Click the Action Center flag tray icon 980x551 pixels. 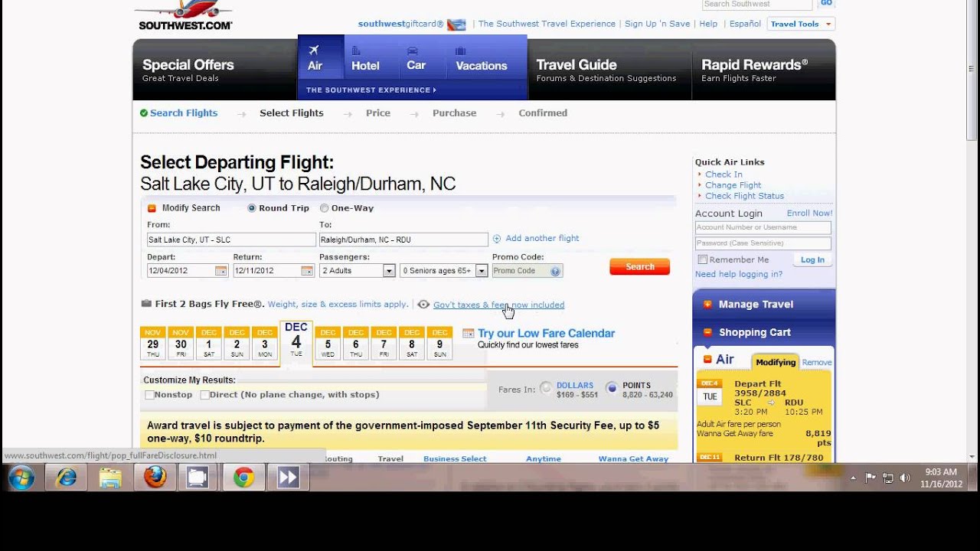tap(871, 478)
